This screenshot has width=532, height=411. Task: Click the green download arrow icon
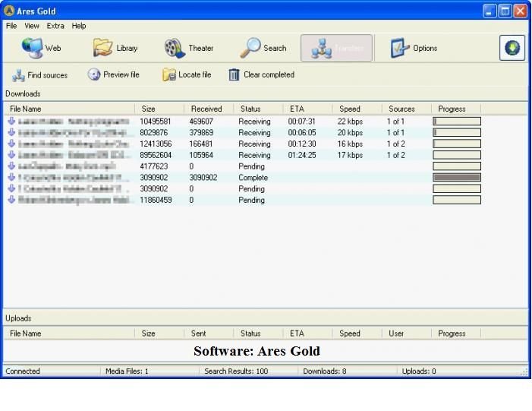pyautogui.click(x=512, y=48)
